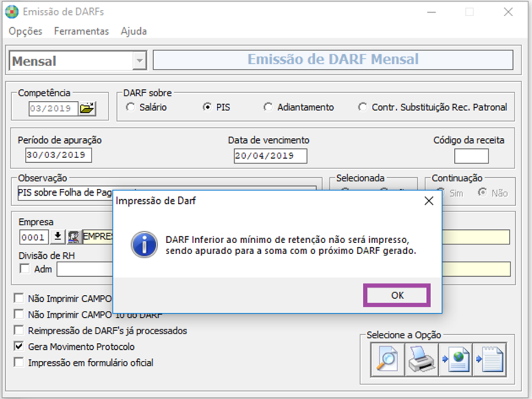Click OK on the Impressão de Darf dialog

(x=396, y=295)
